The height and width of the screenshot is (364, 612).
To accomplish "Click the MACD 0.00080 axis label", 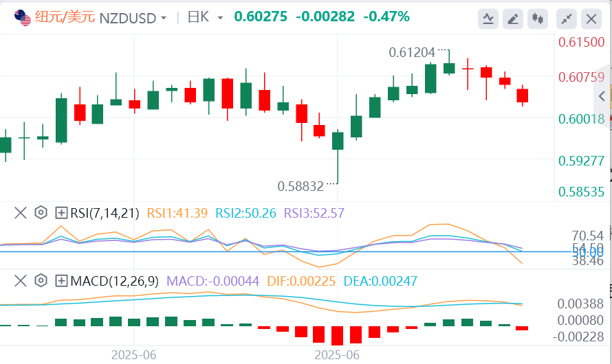I will (581, 320).
